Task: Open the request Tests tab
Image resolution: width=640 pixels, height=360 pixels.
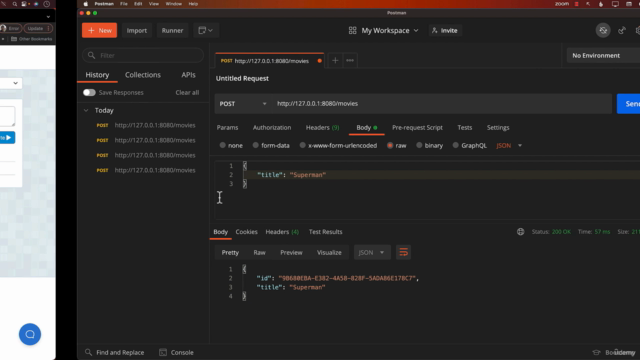Action: (x=464, y=127)
